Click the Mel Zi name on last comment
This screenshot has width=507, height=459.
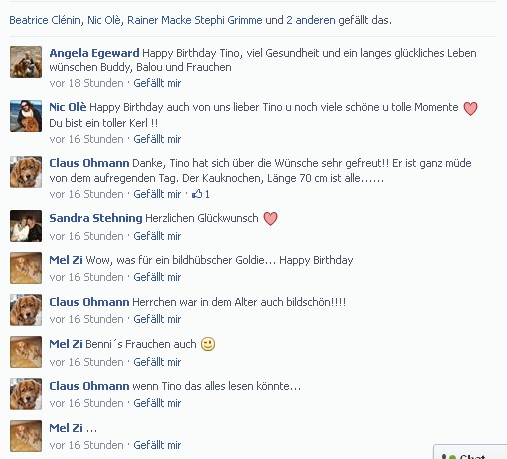tap(66, 428)
